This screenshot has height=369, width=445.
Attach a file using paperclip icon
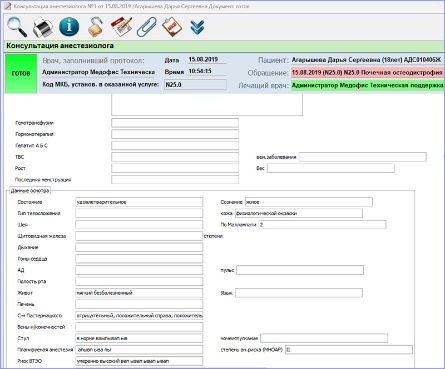pos(147,27)
